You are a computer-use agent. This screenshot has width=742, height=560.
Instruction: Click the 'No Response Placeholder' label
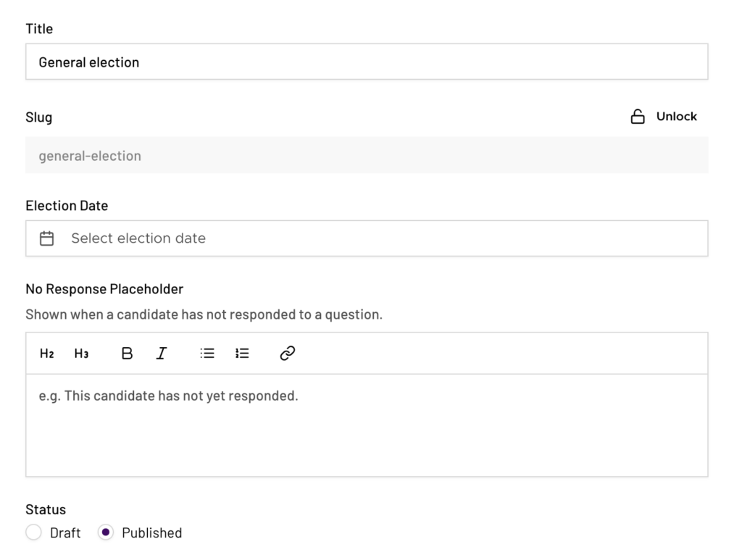point(104,289)
